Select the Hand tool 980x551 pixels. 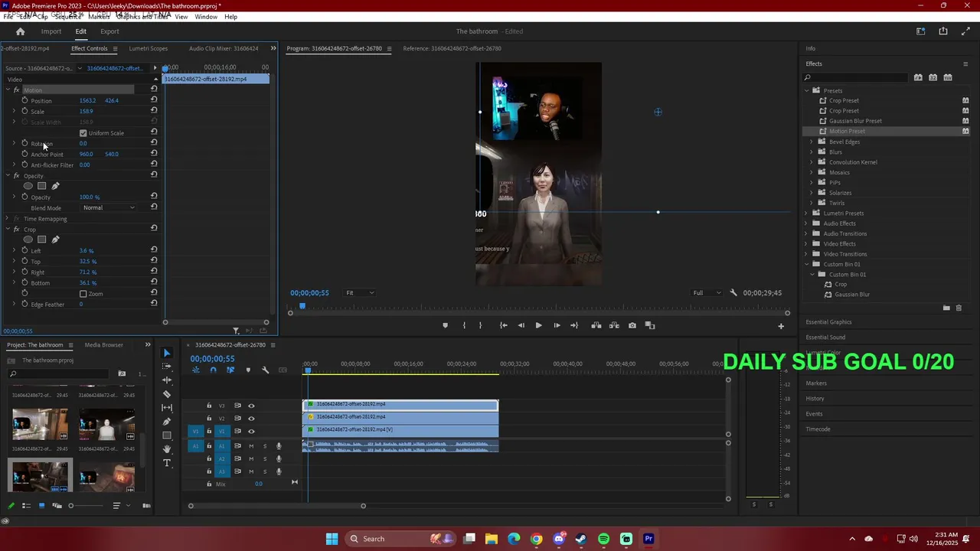[167, 449]
